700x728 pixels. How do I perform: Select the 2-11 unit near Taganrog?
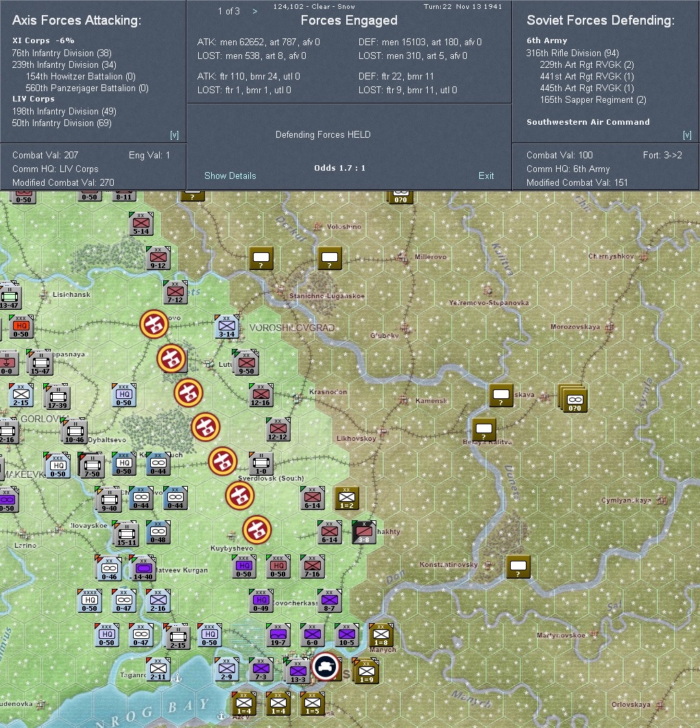158,670
